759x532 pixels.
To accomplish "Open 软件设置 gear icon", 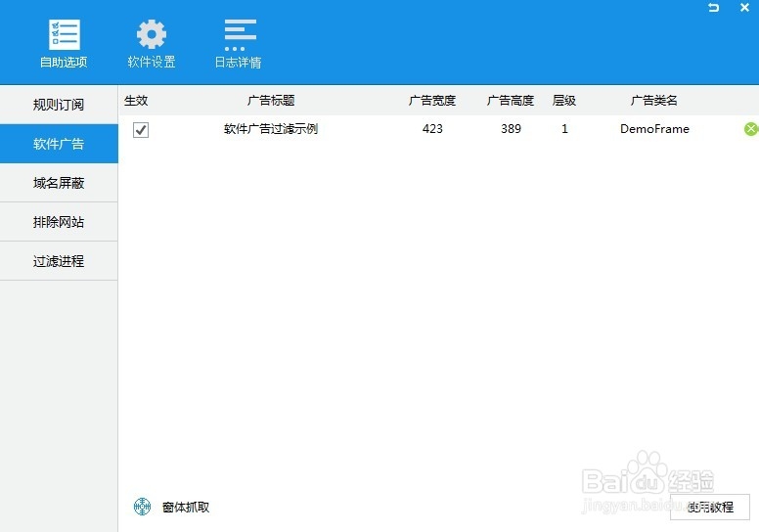I will [151, 34].
